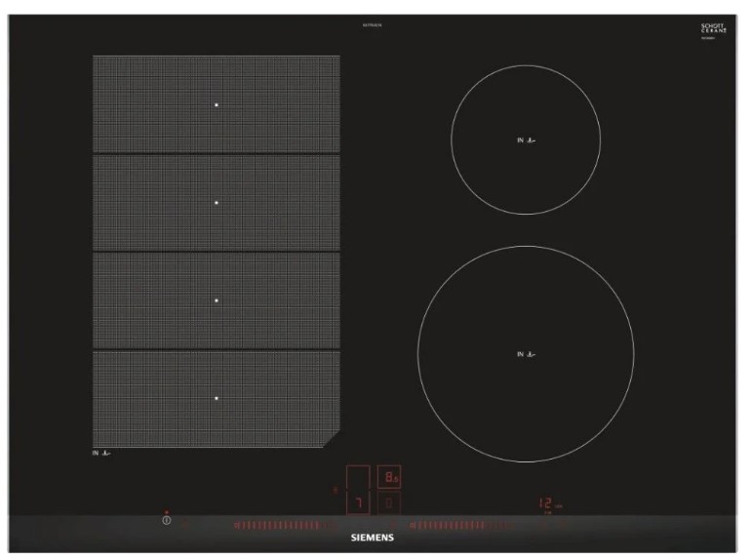Select the zone display showing 0
The height and width of the screenshot is (560, 751).
click(x=389, y=502)
